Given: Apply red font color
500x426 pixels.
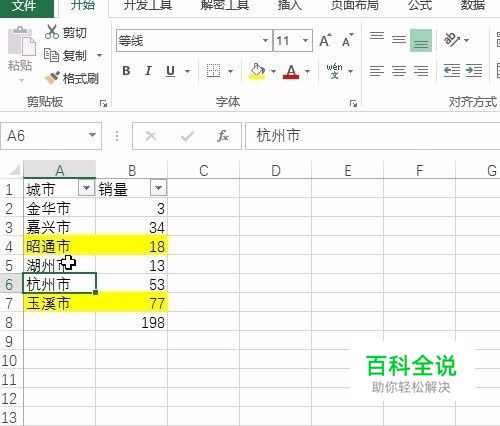Looking at the screenshot, I should pos(291,71).
